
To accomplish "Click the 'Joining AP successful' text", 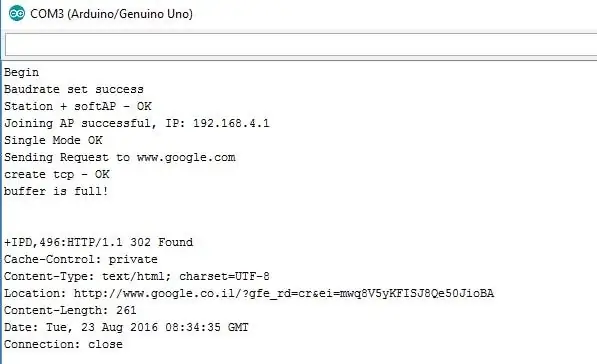I will tap(77, 123).
